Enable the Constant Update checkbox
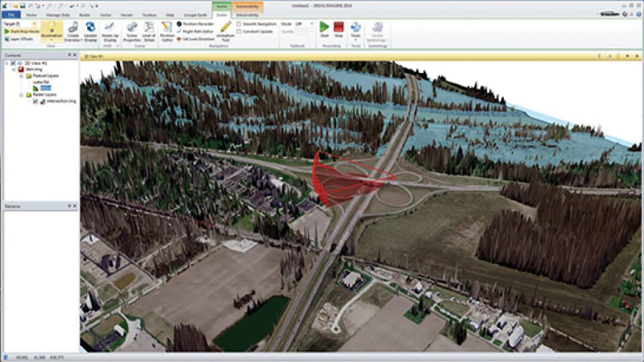 [x=239, y=32]
